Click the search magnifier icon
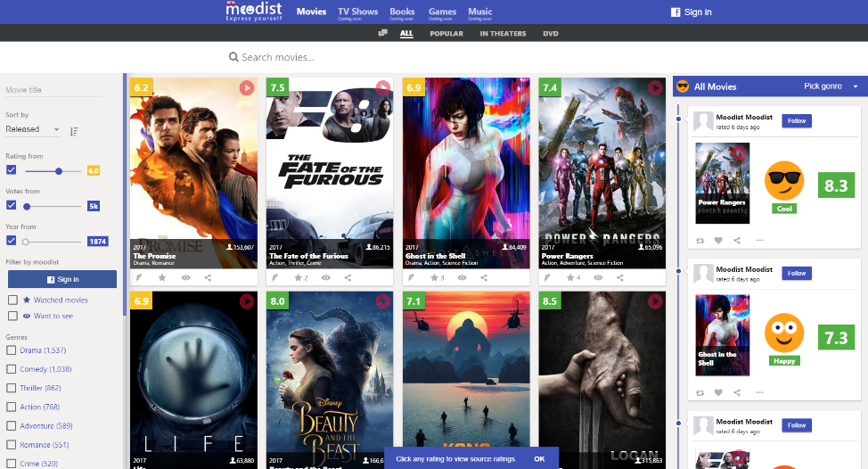This screenshot has width=868, height=469. click(233, 57)
